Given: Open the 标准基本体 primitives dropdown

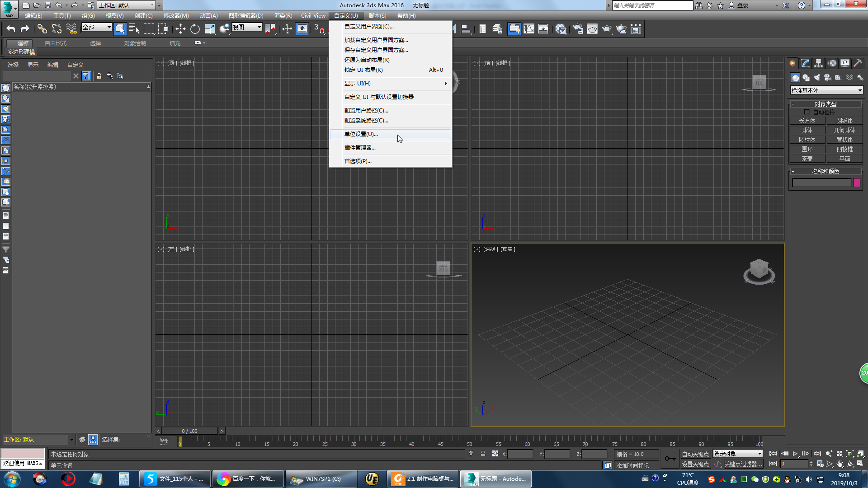Looking at the screenshot, I should 826,90.
